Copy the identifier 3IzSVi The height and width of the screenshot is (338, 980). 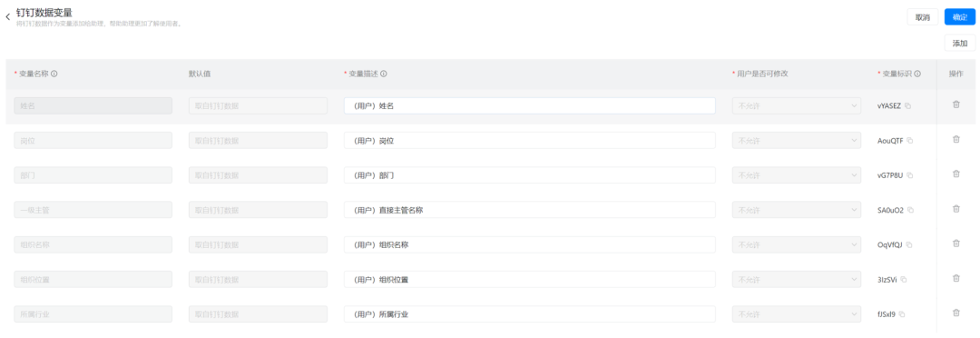tap(904, 280)
